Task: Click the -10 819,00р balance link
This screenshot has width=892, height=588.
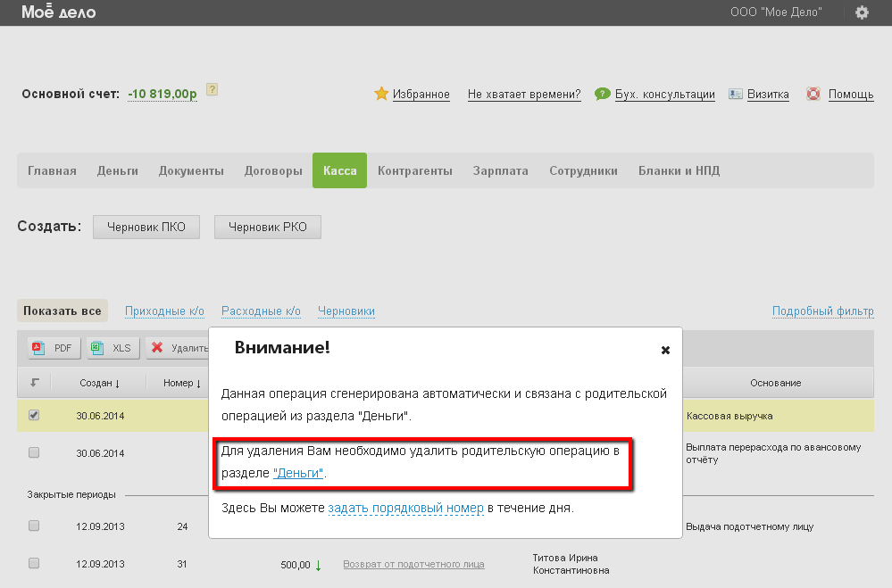Action: [x=163, y=95]
